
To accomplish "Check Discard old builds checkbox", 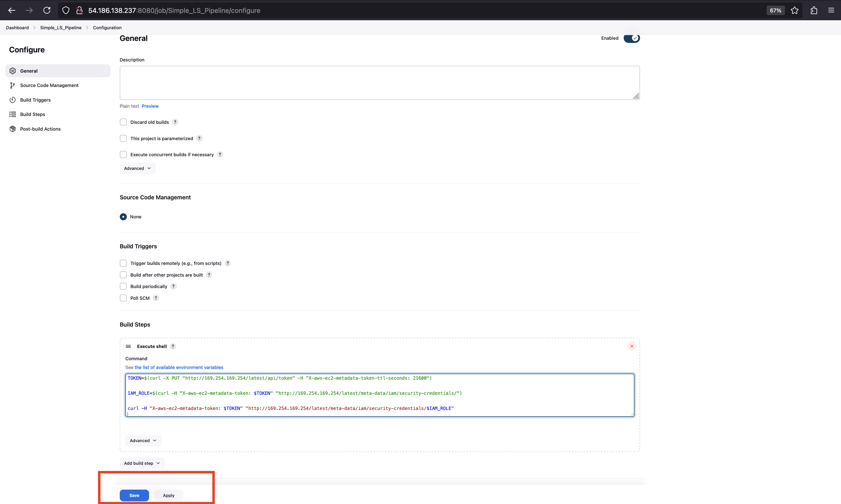I will pos(123,122).
